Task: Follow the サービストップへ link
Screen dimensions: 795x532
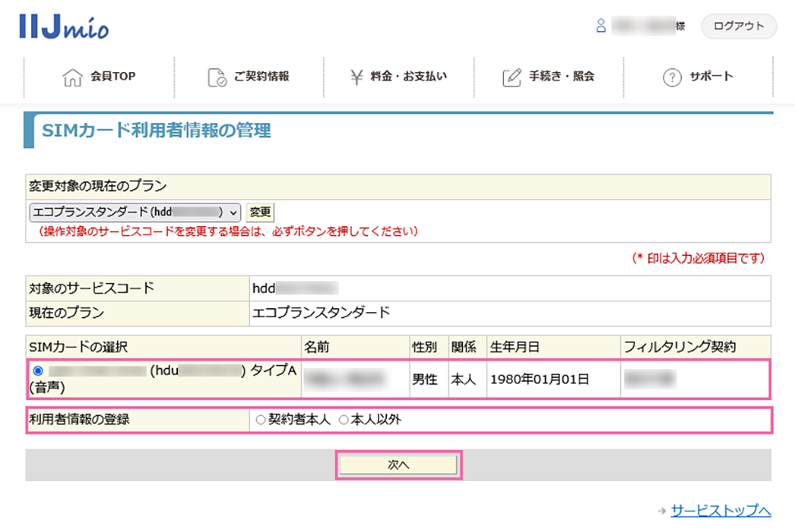Action: (x=720, y=511)
